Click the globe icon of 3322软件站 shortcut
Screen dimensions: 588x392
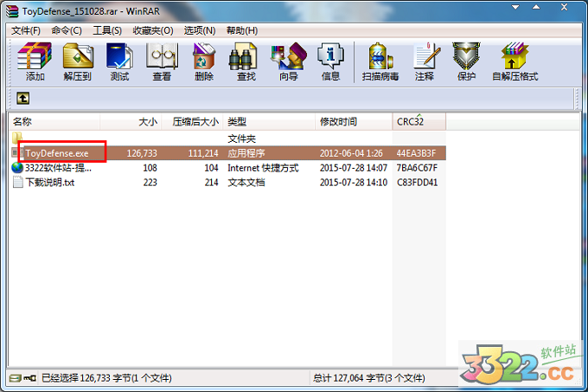(17, 168)
